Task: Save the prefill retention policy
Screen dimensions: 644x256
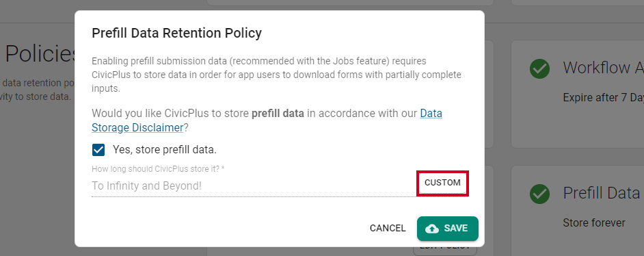Action: (x=447, y=229)
